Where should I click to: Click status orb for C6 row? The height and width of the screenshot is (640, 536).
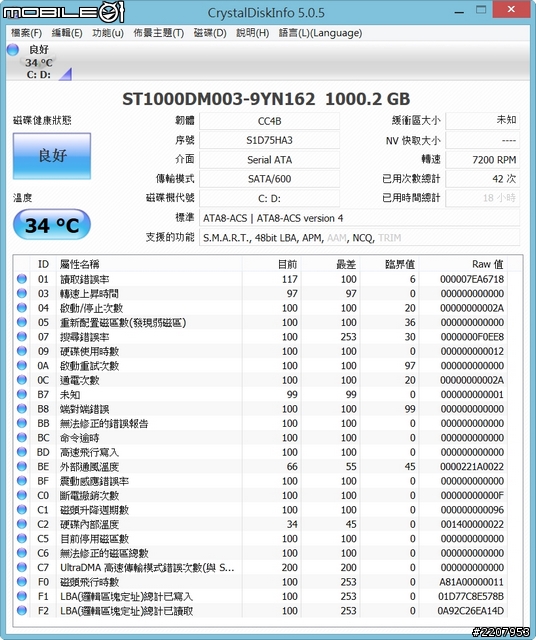click(x=22, y=553)
